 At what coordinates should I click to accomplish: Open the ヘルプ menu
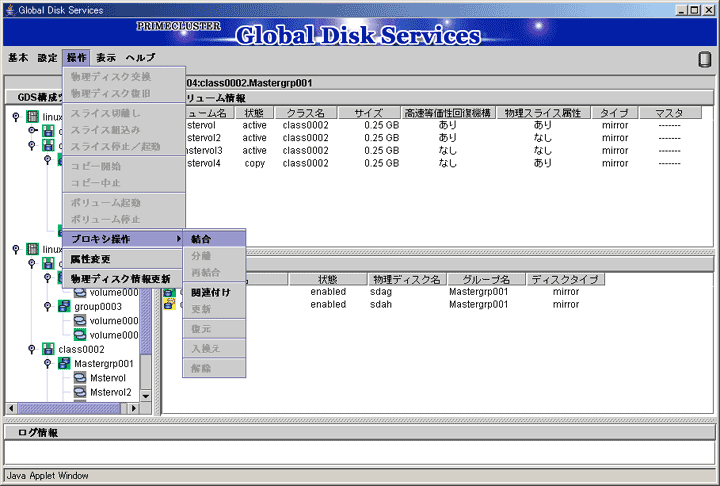(x=141, y=58)
